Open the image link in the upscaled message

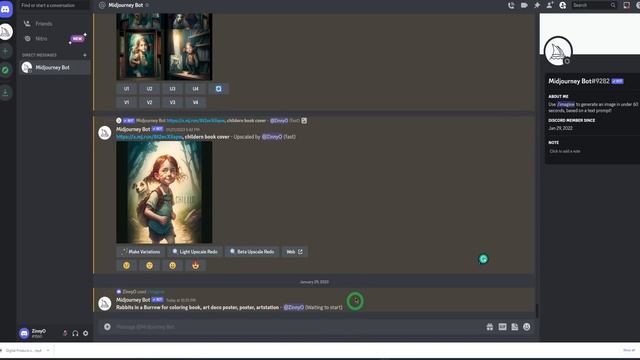[149, 137]
